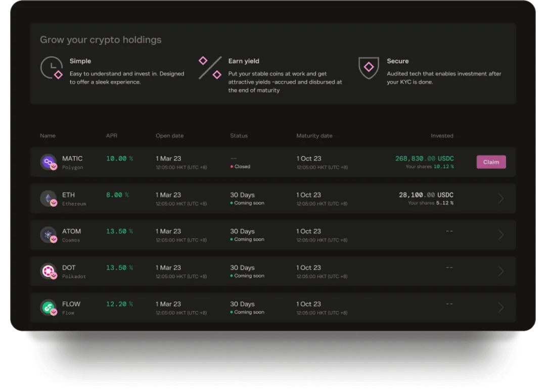Click the clock icon beside Simple
Viewport: 546px width, 392px height.
click(52, 68)
